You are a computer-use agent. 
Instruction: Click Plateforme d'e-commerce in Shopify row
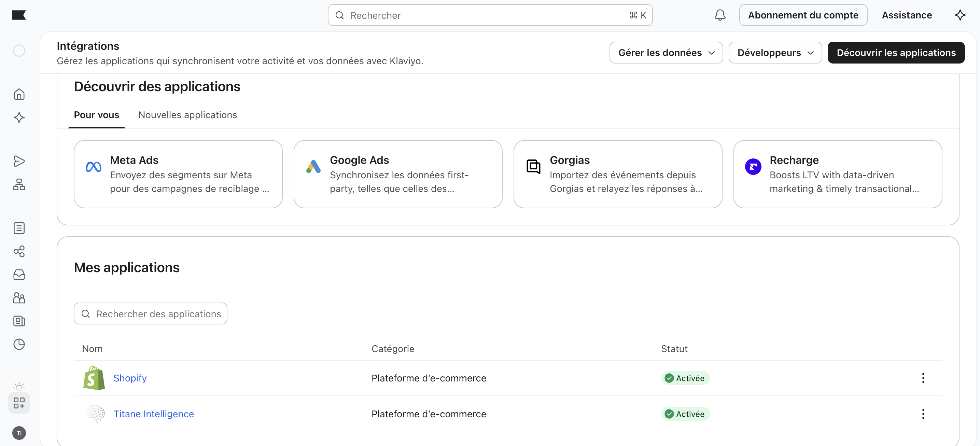point(429,378)
